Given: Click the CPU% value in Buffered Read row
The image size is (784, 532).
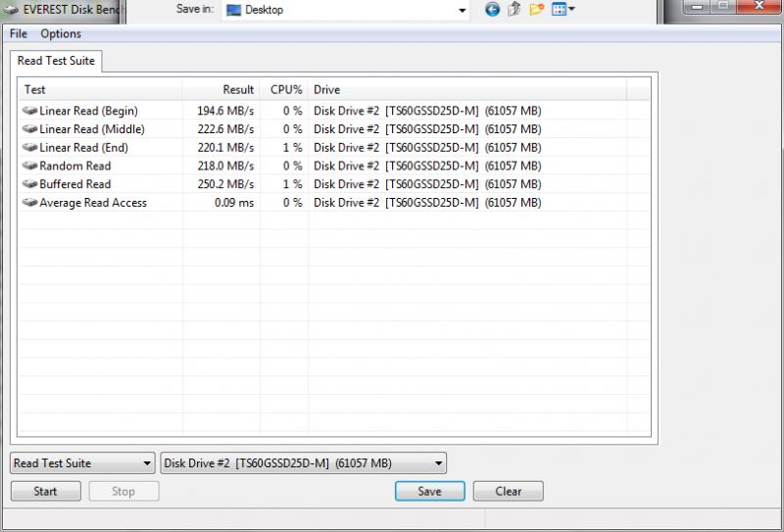Looking at the screenshot, I should click(x=292, y=184).
